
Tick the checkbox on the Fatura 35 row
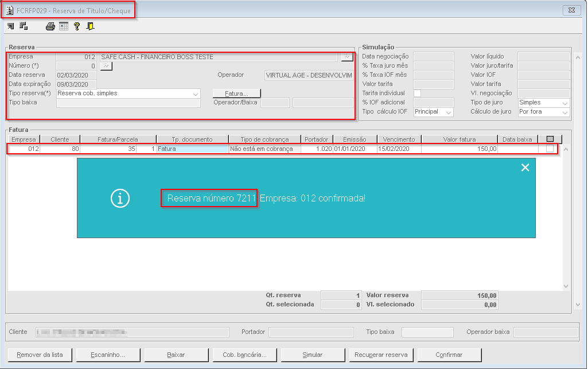point(550,149)
